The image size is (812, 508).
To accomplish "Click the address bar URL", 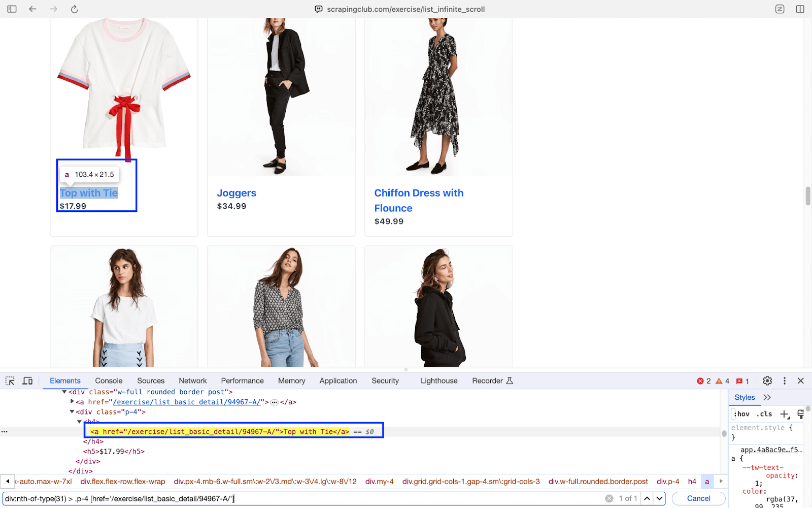I will [x=406, y=9].
